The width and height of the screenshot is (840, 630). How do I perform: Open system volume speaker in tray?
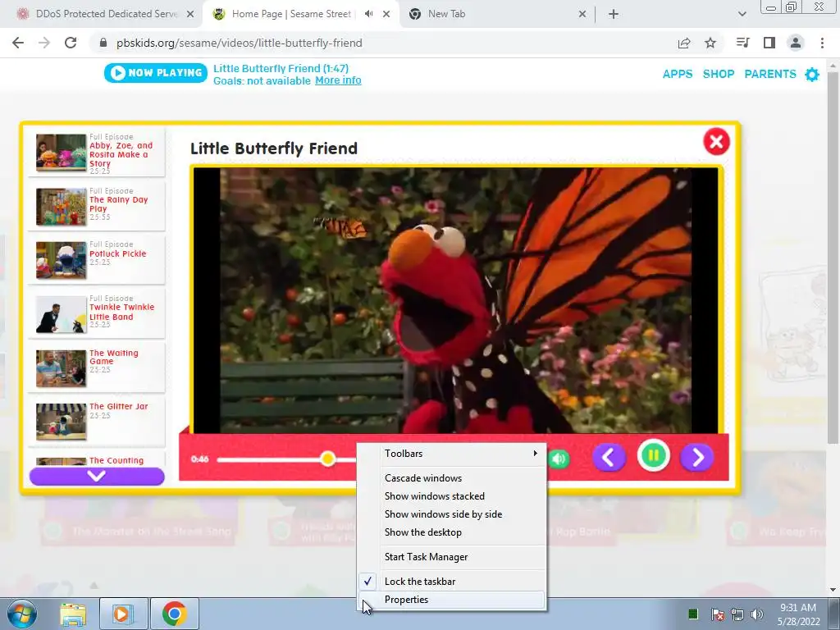(x=756, y=614)
